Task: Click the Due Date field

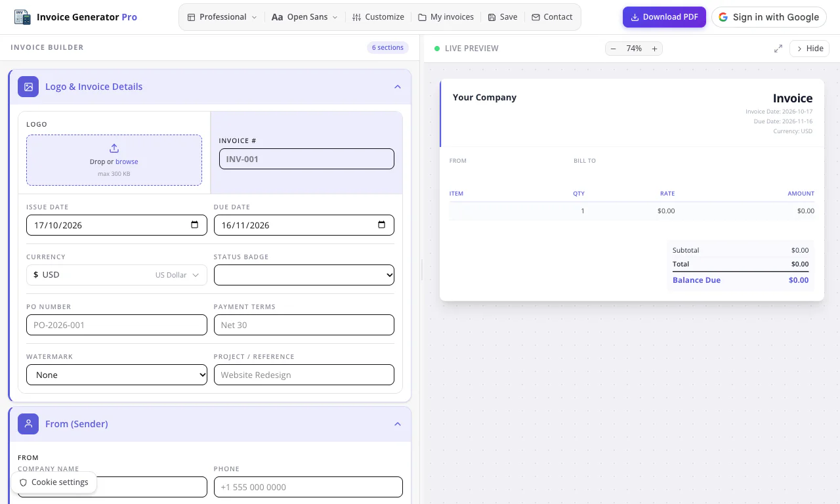Action: point(304,225)
